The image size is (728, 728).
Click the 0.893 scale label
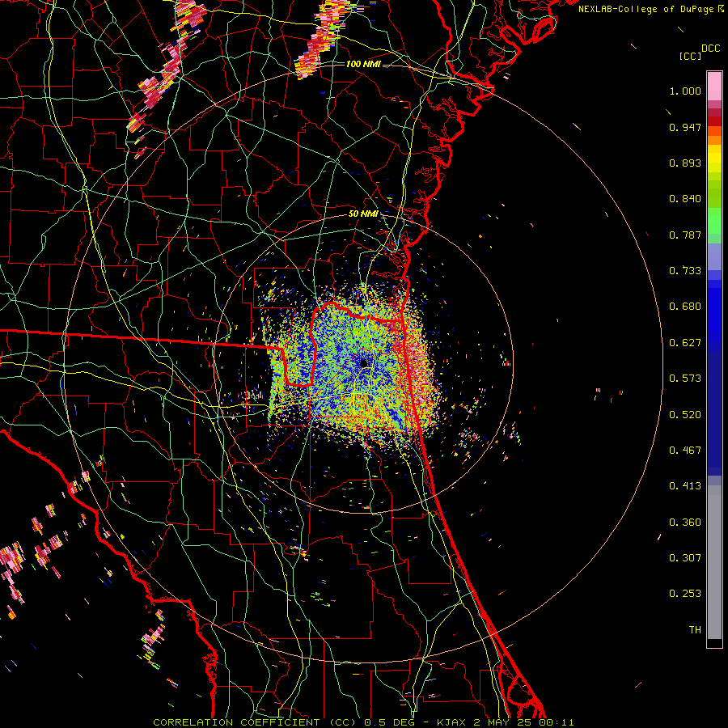685,163
